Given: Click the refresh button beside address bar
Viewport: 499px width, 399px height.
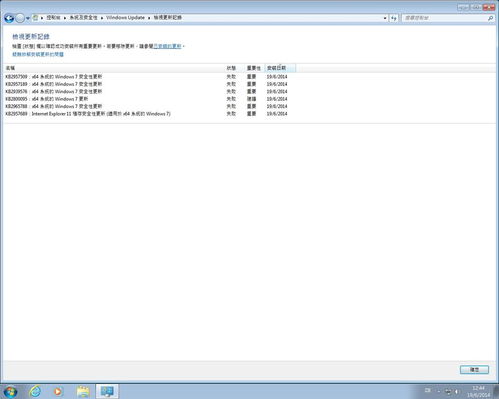Looking at the screenshot, I should [394, 18].
